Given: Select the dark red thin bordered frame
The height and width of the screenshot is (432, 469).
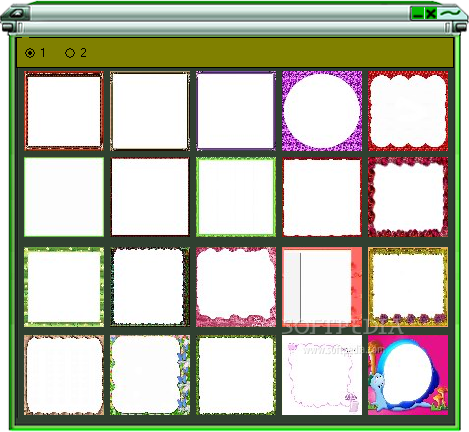Looking at the screenshot, I should (150, 197).
